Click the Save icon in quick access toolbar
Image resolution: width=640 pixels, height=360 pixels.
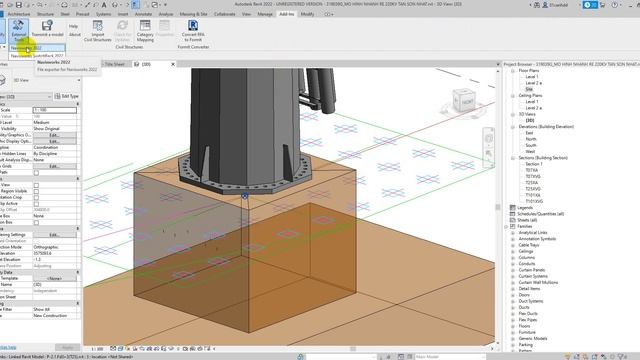click(19, 4)
